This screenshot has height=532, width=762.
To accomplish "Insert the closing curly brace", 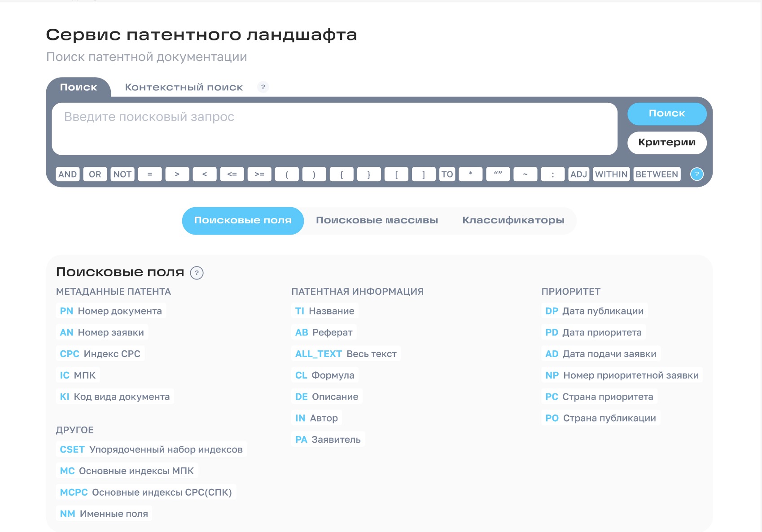I will (369, 174).
